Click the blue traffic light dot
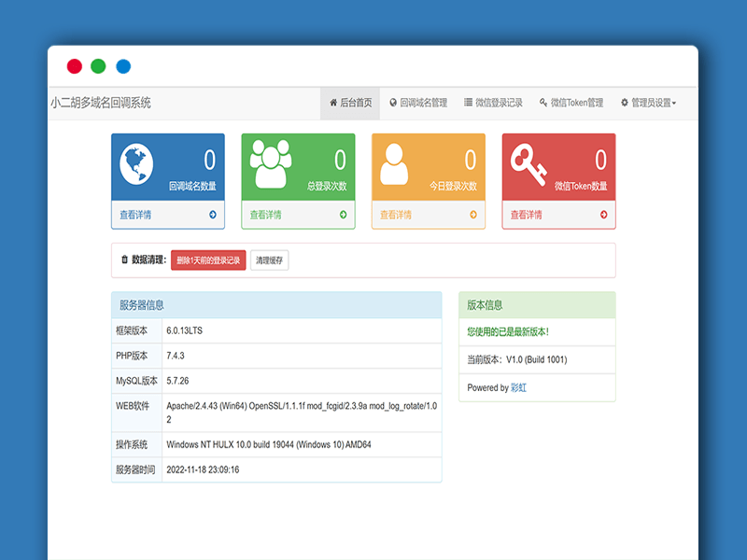Viewport: 747px width, 560px height. coord(121,66)
